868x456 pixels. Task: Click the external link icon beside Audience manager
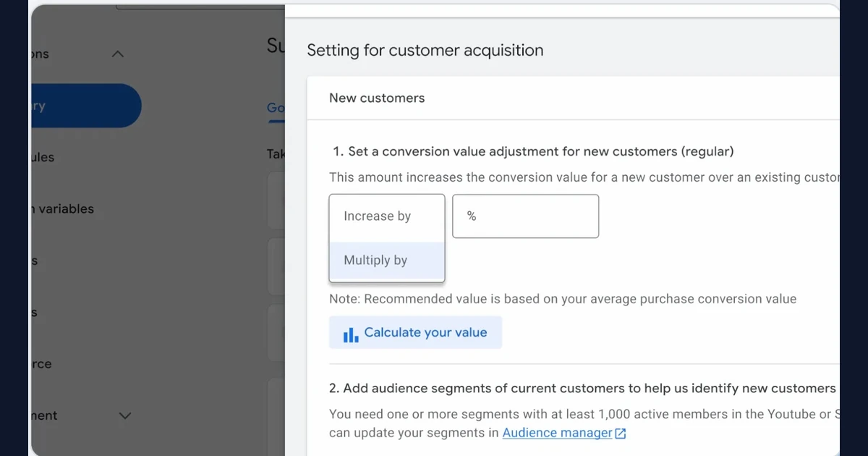click(x=620, y=434)
